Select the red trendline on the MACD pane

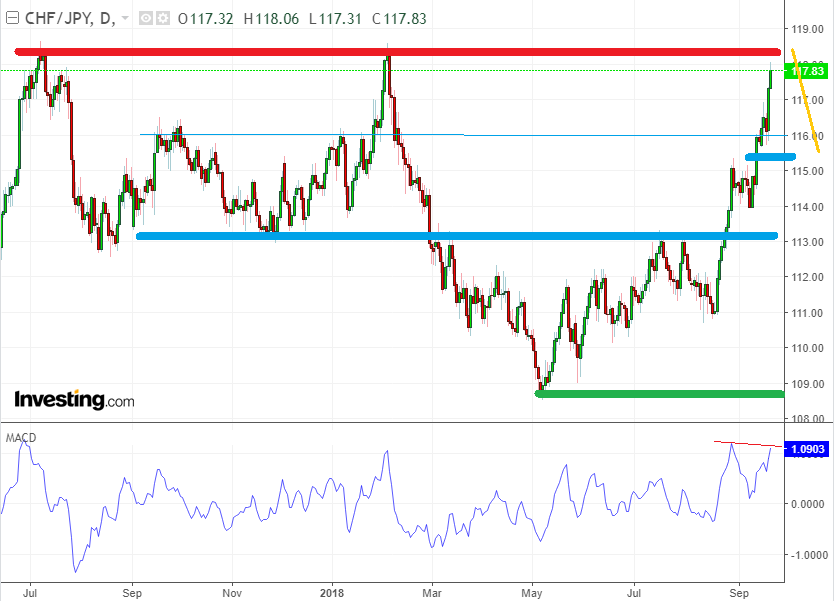748,444
